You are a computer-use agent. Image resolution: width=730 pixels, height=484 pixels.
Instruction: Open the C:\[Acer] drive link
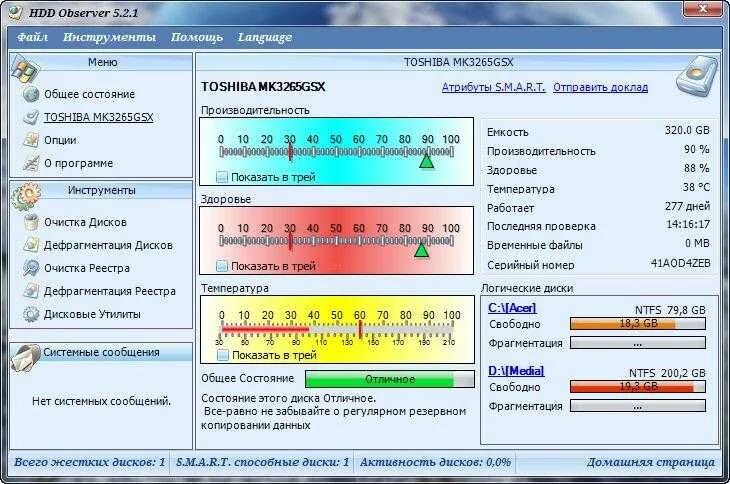coord(512,308)
